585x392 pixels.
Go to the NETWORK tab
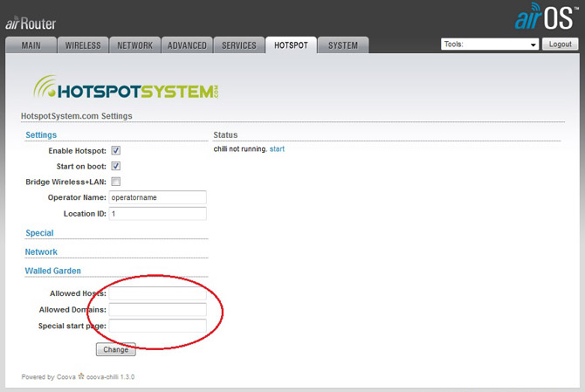click(135, 45)
